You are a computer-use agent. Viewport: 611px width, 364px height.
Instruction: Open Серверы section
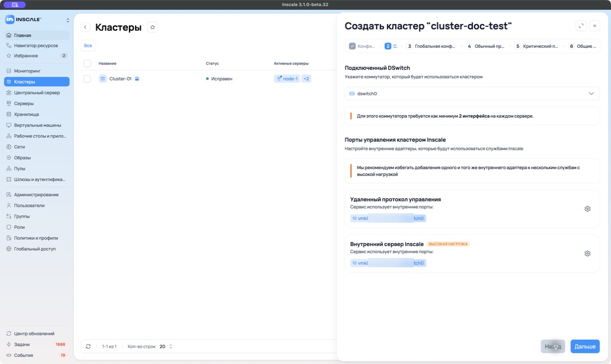pyautogui.click(x=37, y=103)
